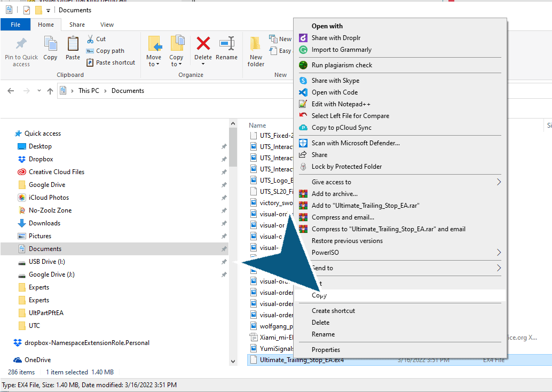Choose Import to Grammarly
This screenshot has width=552, height=392.
[x=342, y=50]
